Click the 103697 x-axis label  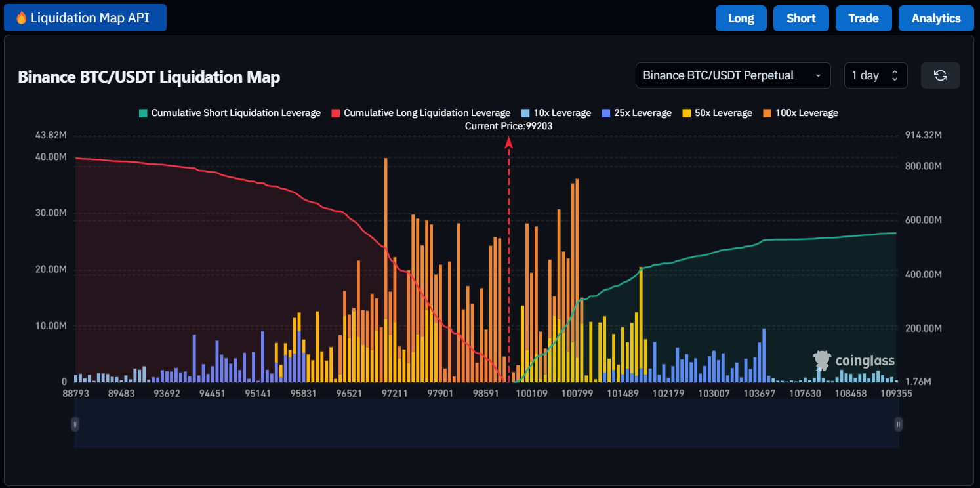[x=760, y=394]
